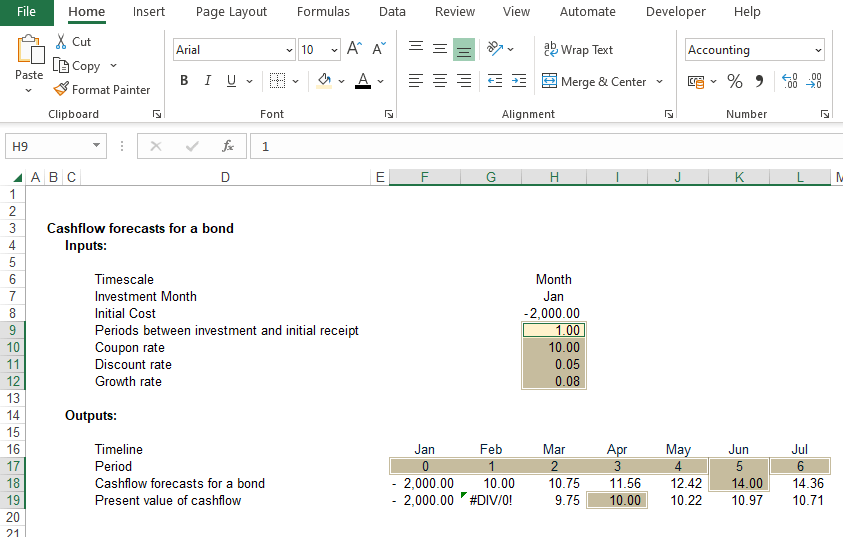Click the Increase Font Size icon
The width and height of the screenshot is (843, 537).
[354, 49]
